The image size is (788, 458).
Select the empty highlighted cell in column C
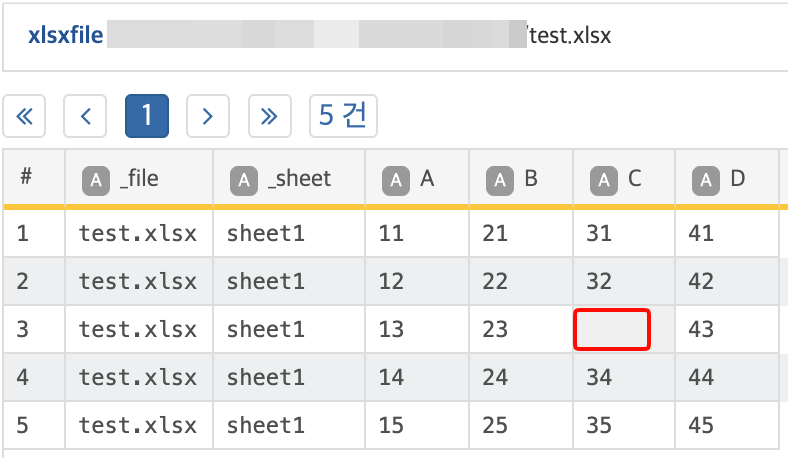tap(612, 329)
